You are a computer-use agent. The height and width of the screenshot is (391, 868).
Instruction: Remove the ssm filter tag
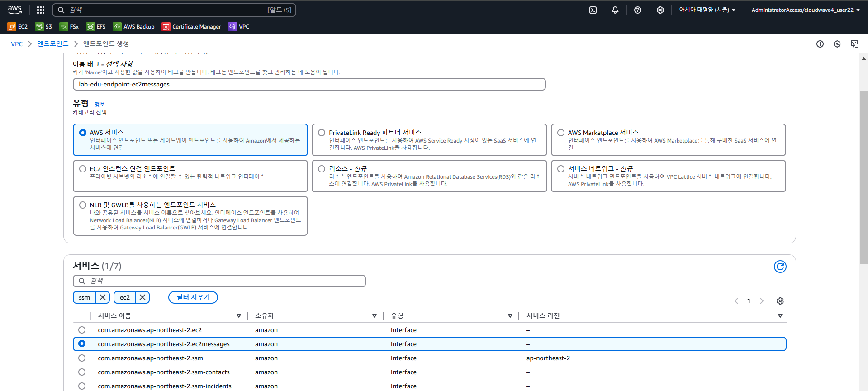(103, 297)
